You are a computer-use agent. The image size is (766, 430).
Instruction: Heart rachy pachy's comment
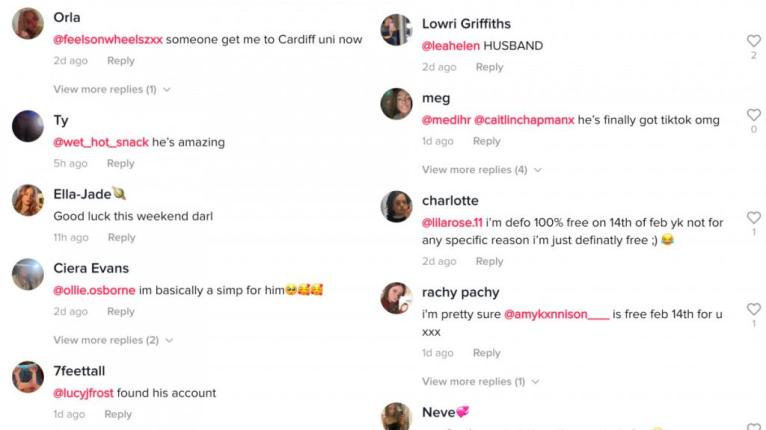pos(753,309)
